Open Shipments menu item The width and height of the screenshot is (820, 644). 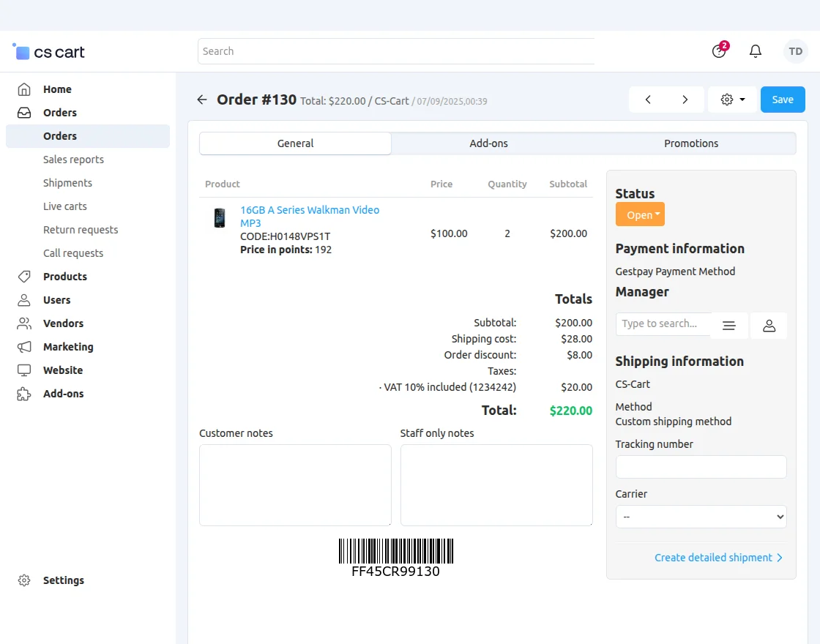pyautogui.click(x=67, y=183)
